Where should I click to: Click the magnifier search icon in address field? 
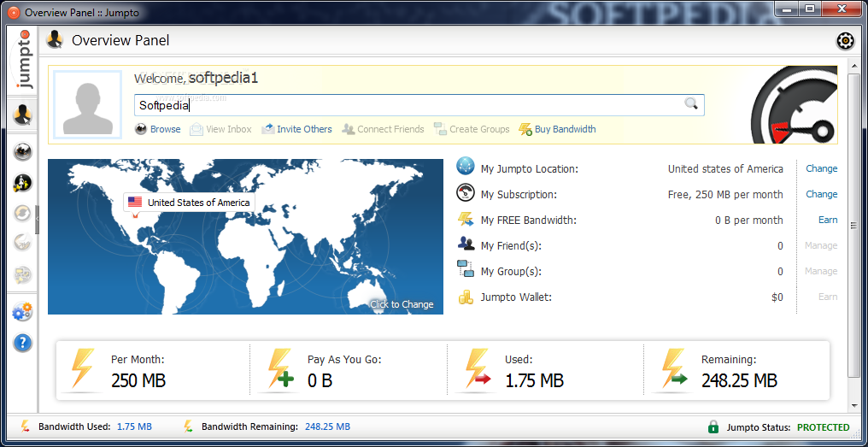(x=691, y=103)
